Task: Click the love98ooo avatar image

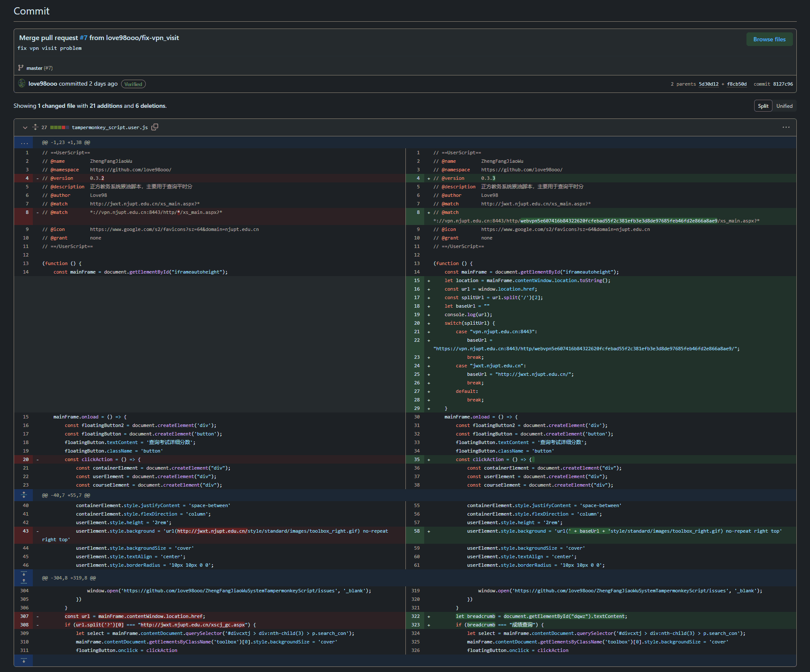Action: pos(22,84)
